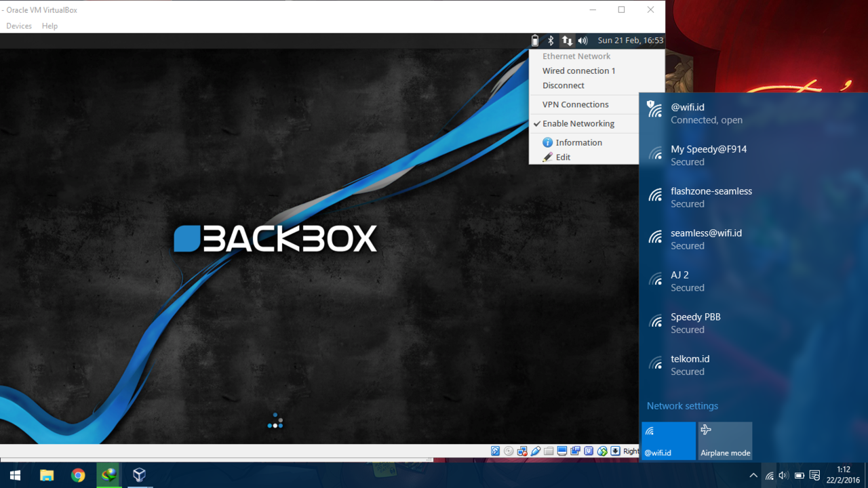Maximize the VirtualBox window
This screenshot has height=488, width=868.
click(x=621, y=9)
